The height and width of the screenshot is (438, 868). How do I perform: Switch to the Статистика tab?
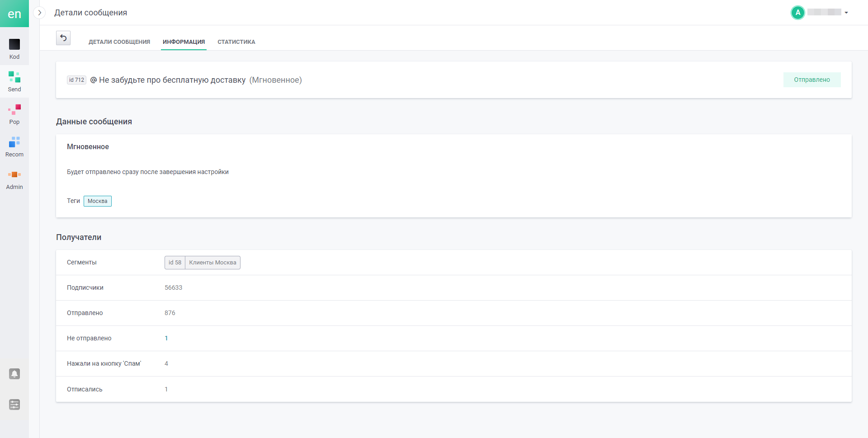click(236, 42)
